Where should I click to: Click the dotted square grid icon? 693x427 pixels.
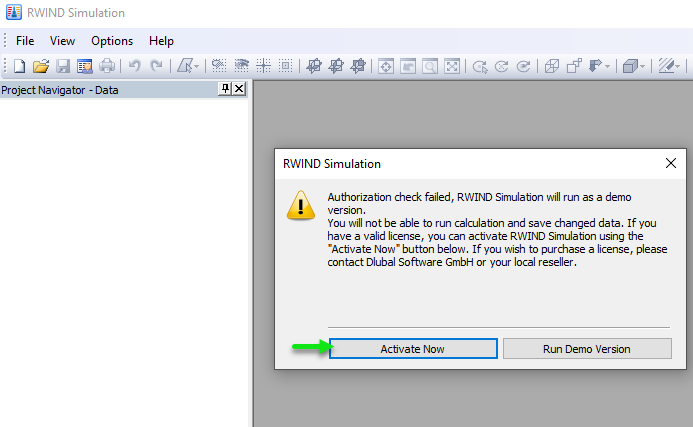click(286, 66)
